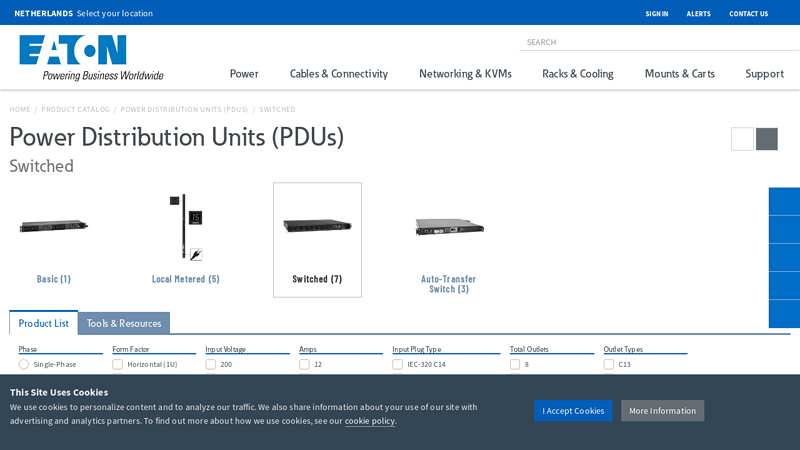Open the Local Metered (5) link
This screenshot has height=450, width=800.
point(186,279)
